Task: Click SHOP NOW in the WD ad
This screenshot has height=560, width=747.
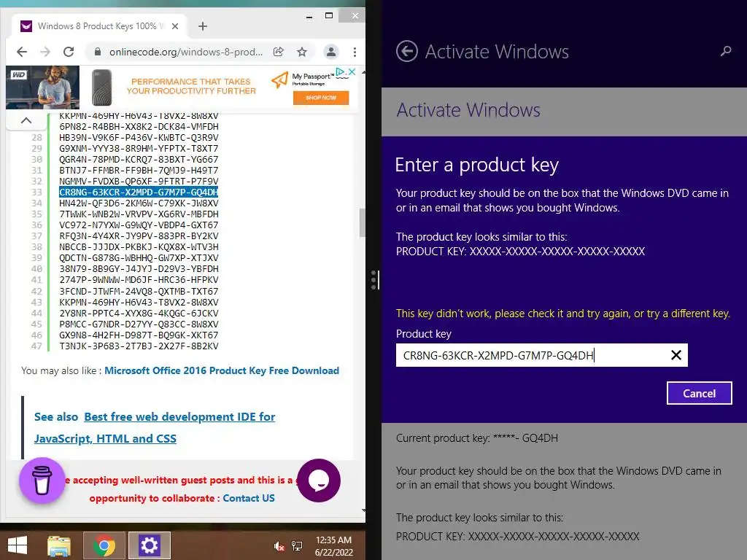Action: click(x=321, y=98)
